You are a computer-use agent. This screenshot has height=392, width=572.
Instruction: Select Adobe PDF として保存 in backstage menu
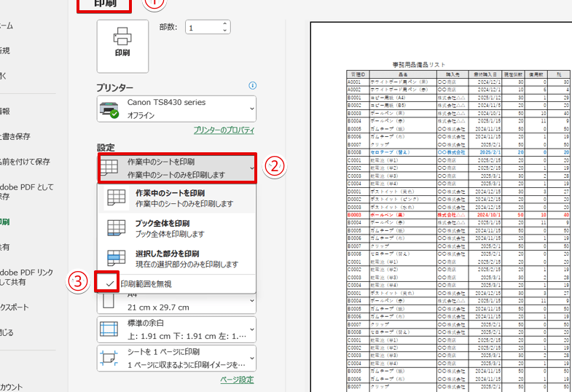pos(27,192)
